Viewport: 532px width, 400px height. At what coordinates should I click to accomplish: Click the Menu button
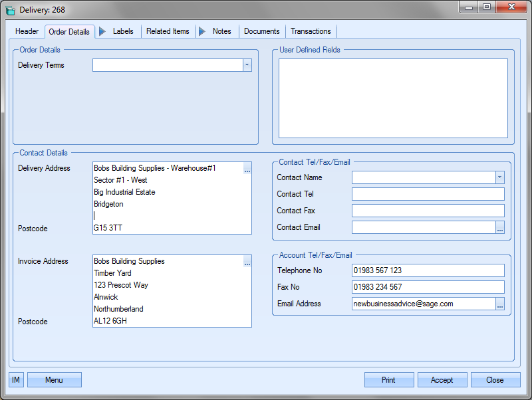tap(54, 380)
